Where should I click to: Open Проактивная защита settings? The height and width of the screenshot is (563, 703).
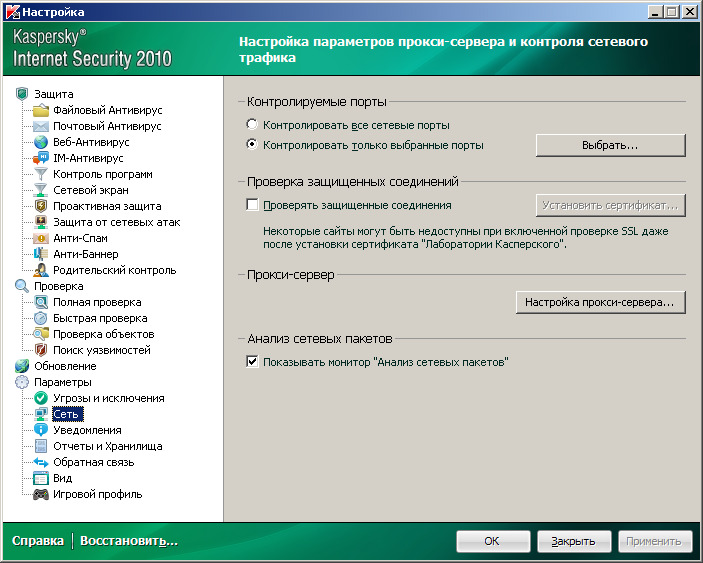[107, 206]
